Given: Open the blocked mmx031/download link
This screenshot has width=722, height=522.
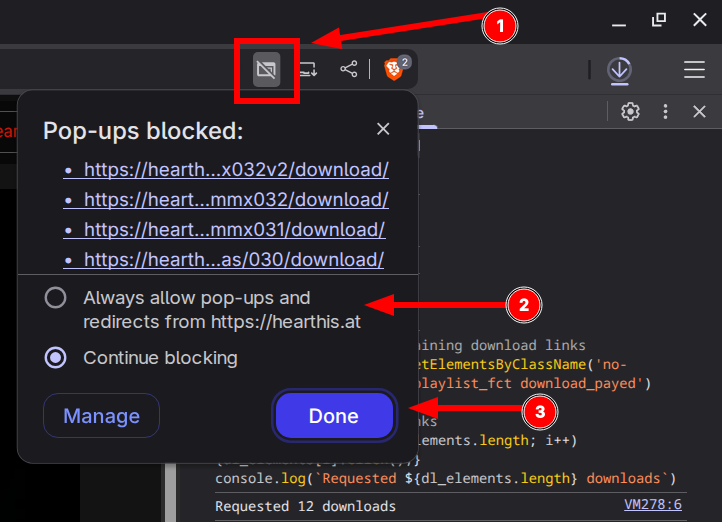Looking at the screenshot, I should coord(234,230).
